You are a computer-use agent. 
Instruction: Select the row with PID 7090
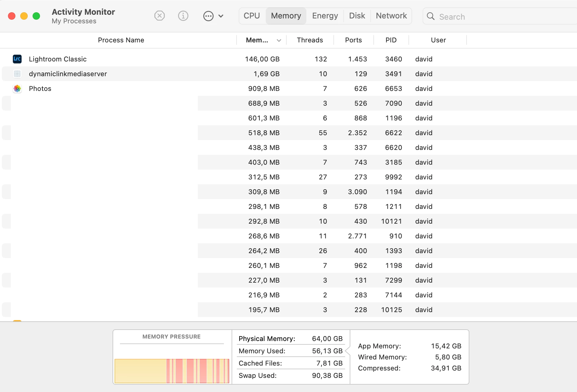tap(289, 103)
